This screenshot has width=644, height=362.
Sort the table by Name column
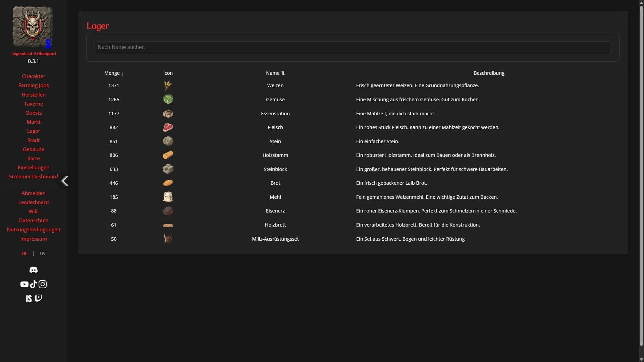[275, 73]
